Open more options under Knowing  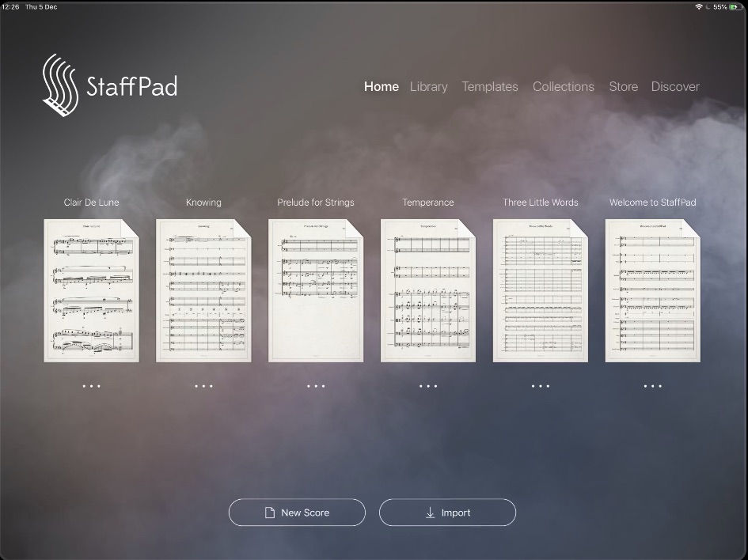tap(203, 386)
